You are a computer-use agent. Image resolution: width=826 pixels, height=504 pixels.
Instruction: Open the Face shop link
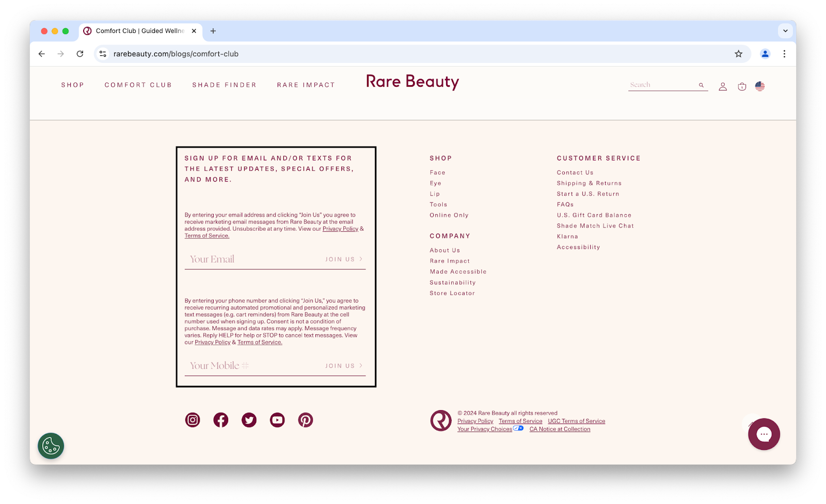(438, 173)
